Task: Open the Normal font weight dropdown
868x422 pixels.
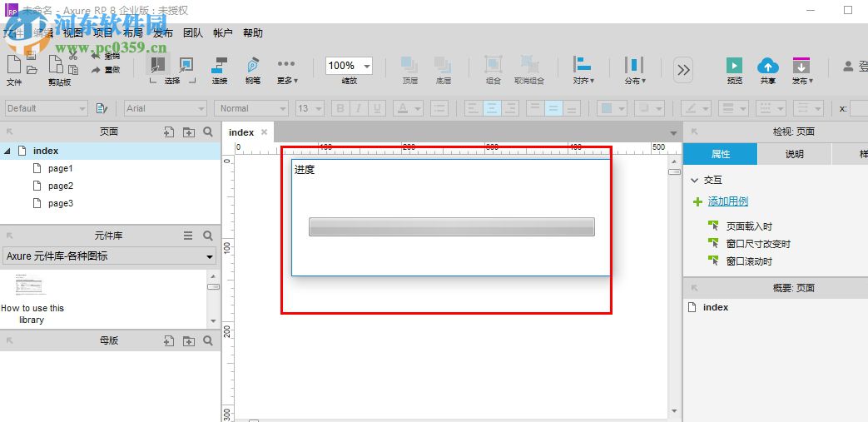Action: (251, 108)
